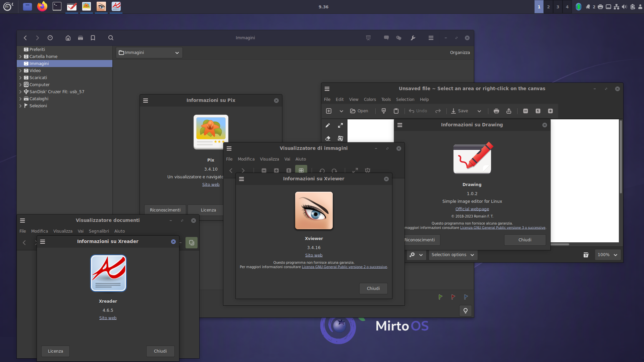The image size is (644, 362).
Task: Select the eraser tool in Drawing
Action: click(x=328, y=138)
